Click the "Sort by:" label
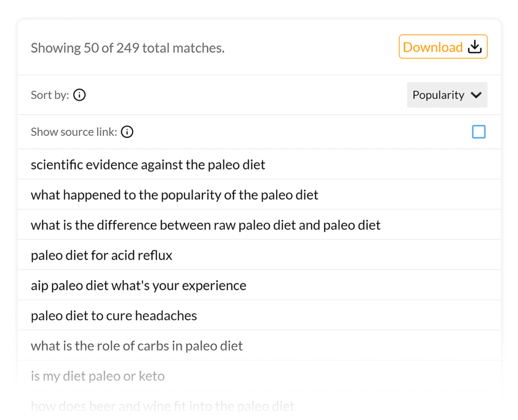This screenshot has width=518, height=420. coord(50,95)
